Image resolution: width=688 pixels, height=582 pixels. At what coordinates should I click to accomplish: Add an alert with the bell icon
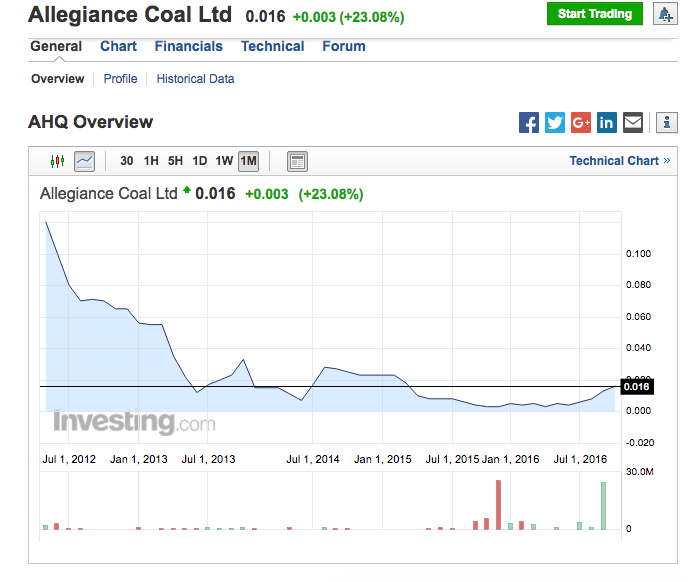665,14
